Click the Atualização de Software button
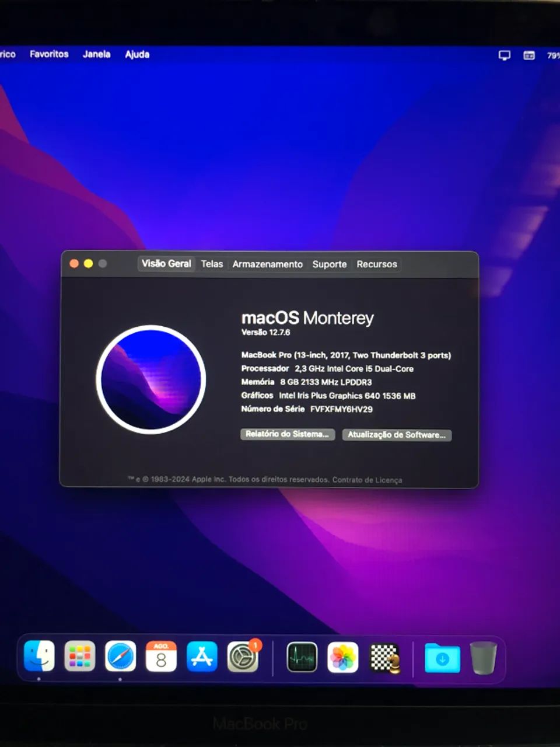This screenshot has height=747, width=560. pyautogui.click(x=397, y=435)
